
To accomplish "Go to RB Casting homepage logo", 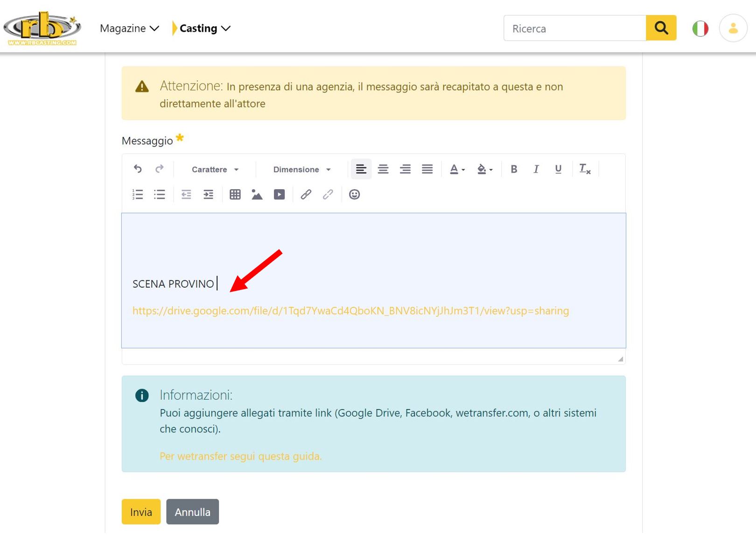I will [x=42, y=28].
